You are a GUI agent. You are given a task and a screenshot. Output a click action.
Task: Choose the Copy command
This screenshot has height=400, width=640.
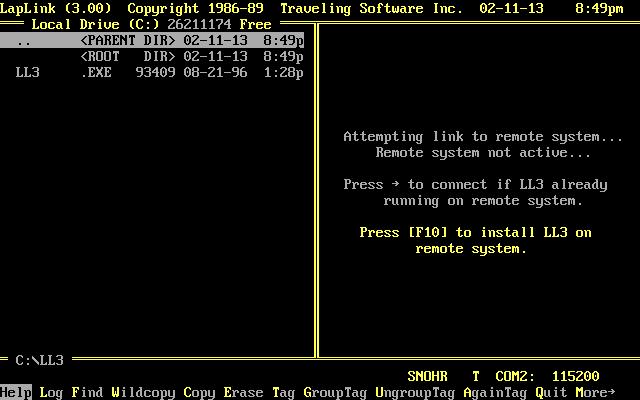point(199,392)
